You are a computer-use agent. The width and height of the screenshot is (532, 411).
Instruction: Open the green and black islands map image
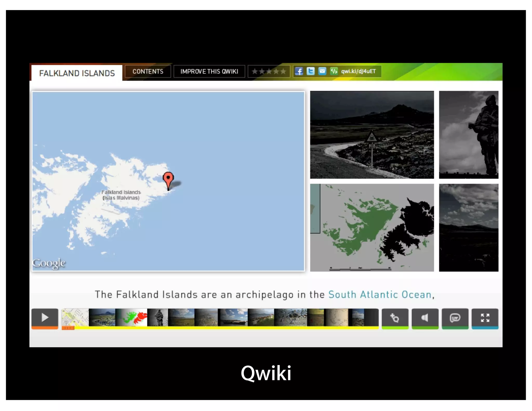tap(372, 228)
